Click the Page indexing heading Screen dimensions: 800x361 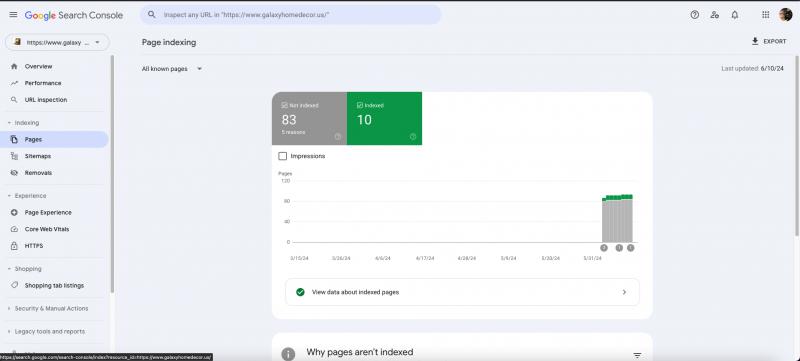point(169,42)
